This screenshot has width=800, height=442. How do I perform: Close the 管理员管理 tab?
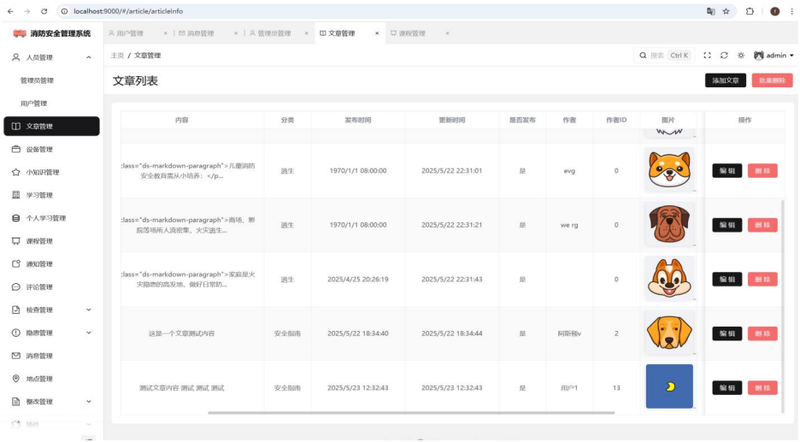[x=307, y=33]
